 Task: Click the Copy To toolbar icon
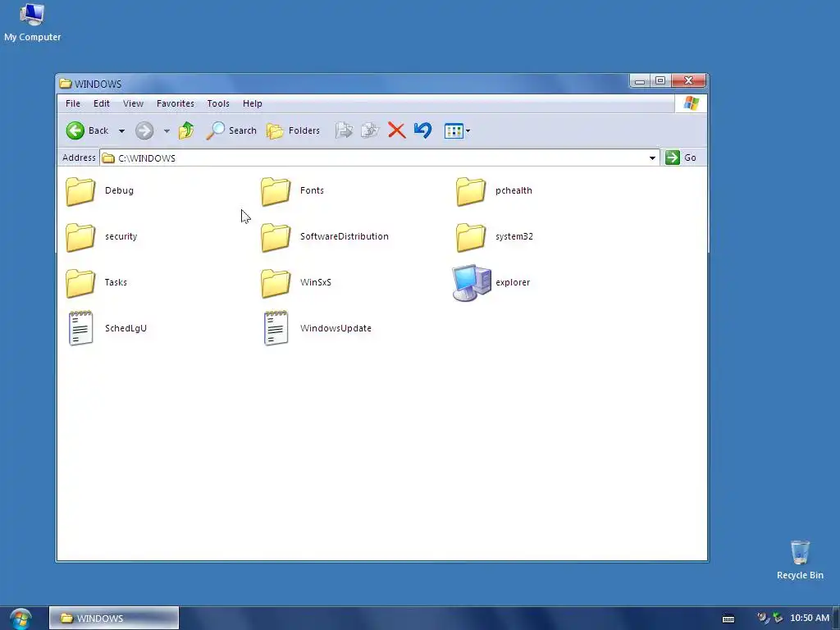pos(370,130)
